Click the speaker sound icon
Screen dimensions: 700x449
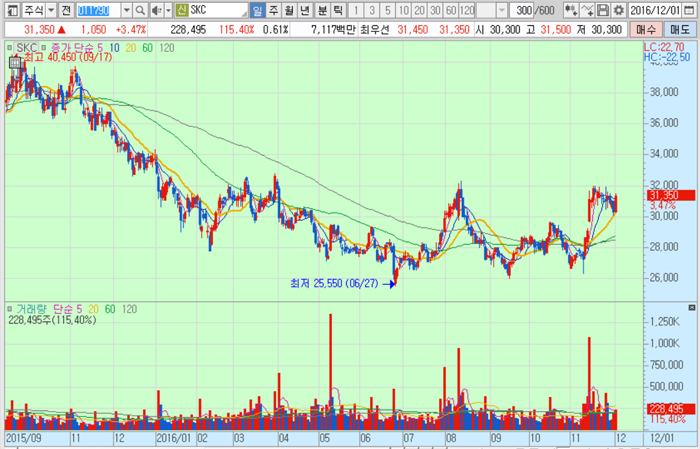(155, 9)
